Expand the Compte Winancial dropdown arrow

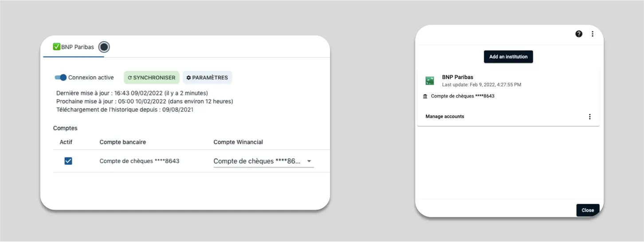click(309, 161)
